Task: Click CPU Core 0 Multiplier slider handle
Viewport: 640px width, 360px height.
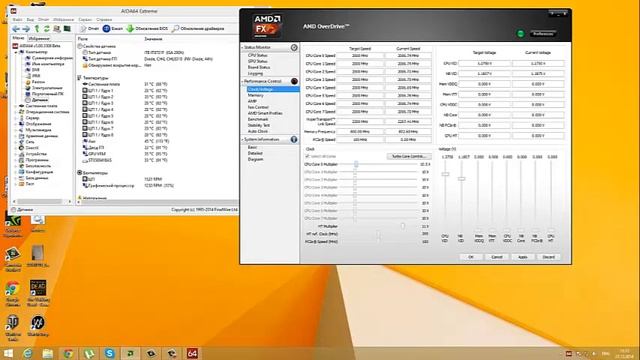Action: coord(356,164)
